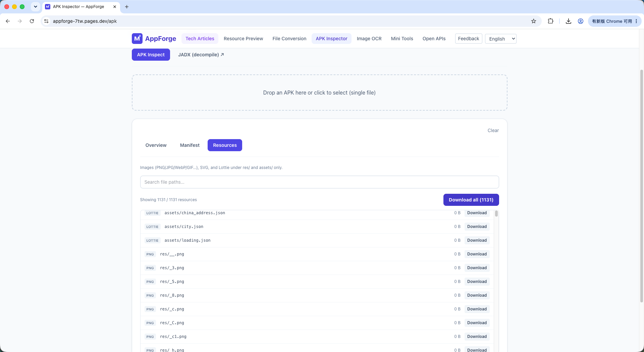
Task: Click the Feedback button
Action: click(x=469, y=39)
